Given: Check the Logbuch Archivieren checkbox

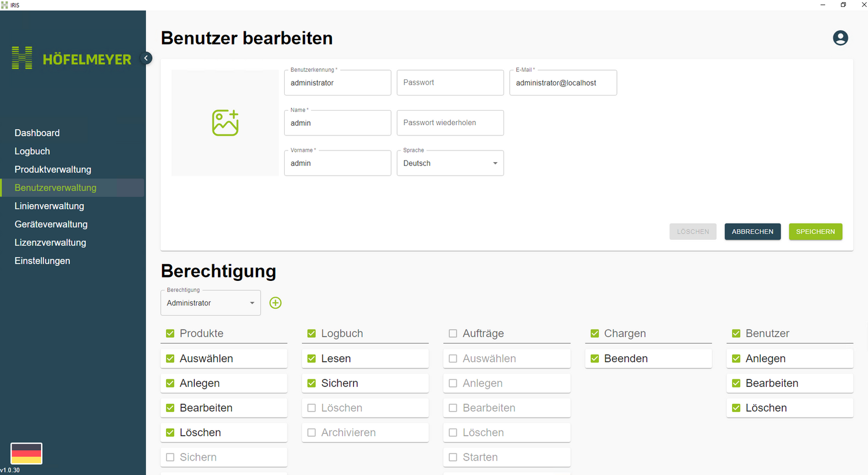Looking at the screenshot, I should click(x=311, y=433).
